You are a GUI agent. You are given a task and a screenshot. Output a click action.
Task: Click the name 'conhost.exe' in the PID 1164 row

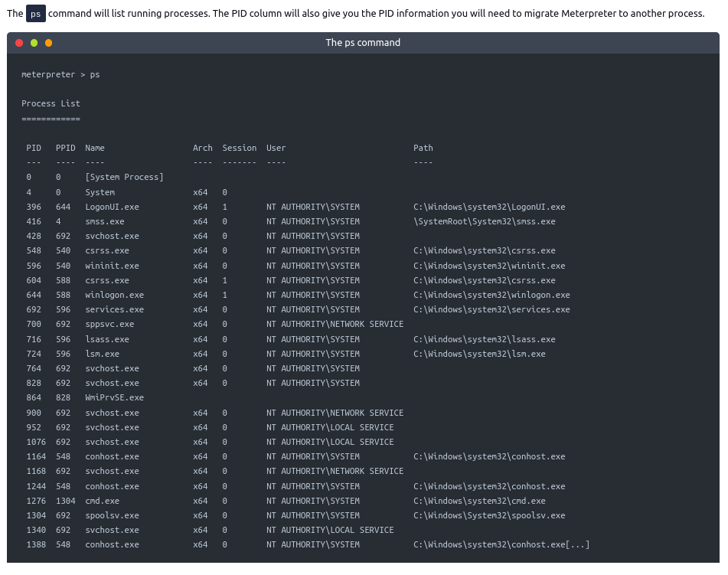coord(113,456)
